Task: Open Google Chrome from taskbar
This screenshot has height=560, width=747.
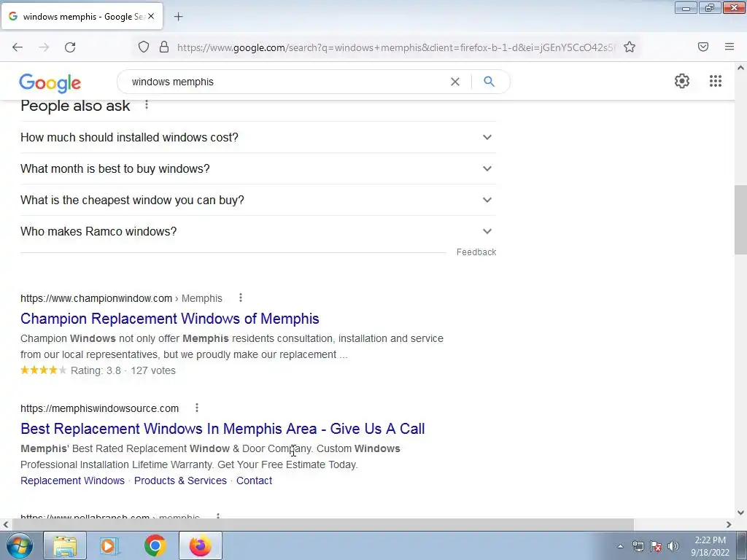Action: click(155, 545)
